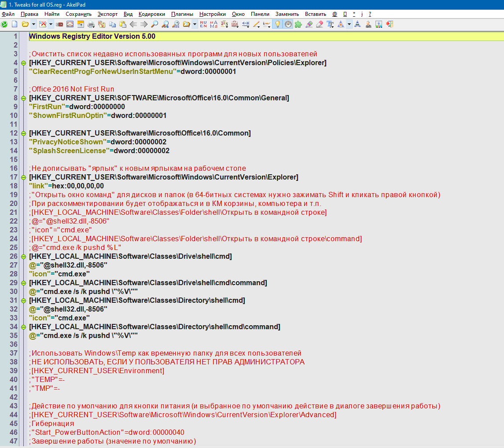Toggle the grey disc toolbar button
The width and height of the screenshot is (504, 448).
[288, 25]
